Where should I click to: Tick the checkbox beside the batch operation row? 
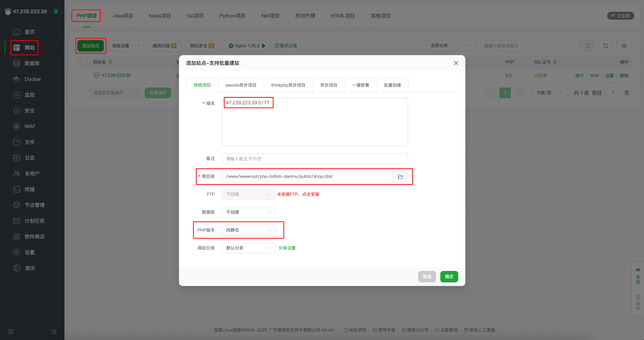point(83,93)
